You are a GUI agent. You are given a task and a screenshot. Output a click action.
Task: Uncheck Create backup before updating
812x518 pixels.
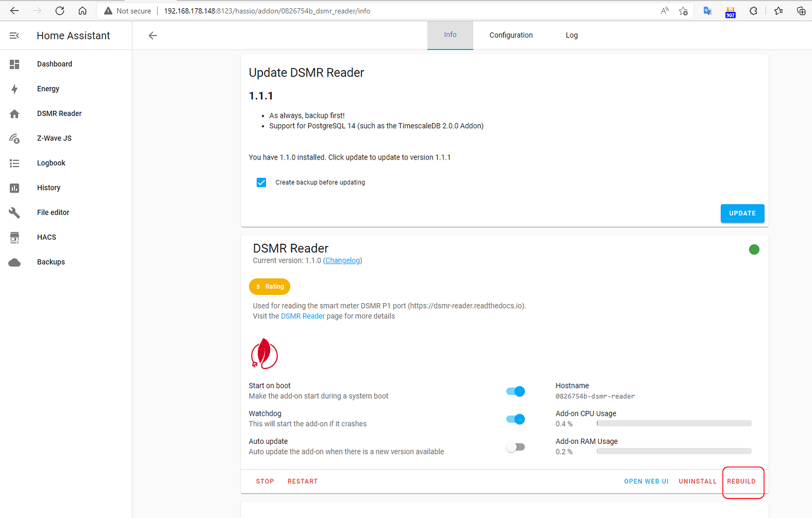(261, 182)
